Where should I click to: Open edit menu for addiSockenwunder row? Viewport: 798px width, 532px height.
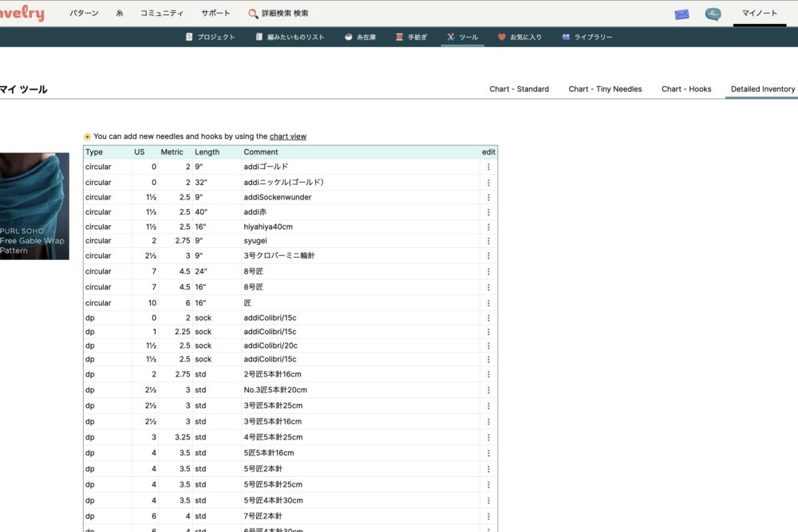coord(488,197)
